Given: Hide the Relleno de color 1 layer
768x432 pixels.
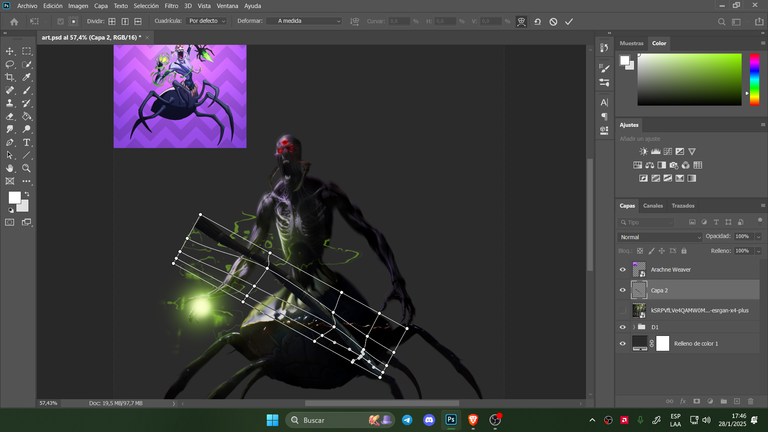Looking at the screenshot, I should (x=623, y=343).
